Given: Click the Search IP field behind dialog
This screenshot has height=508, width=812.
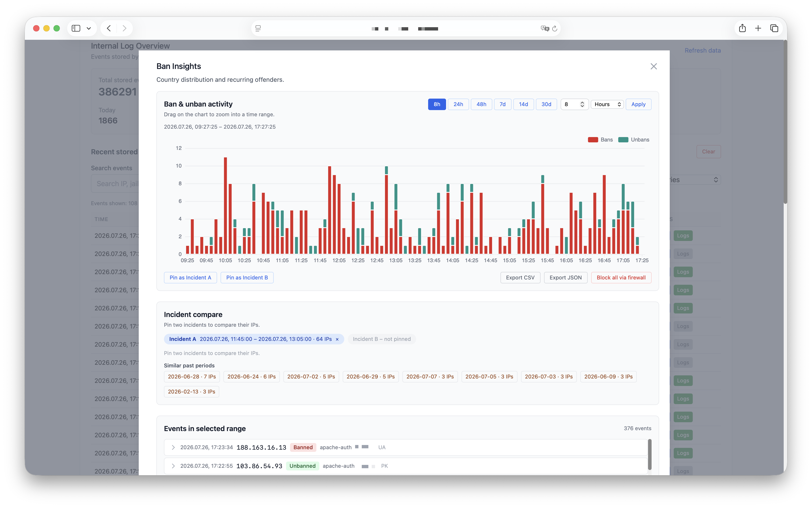Looking at the screenshot, I should [x=115, y=184].
